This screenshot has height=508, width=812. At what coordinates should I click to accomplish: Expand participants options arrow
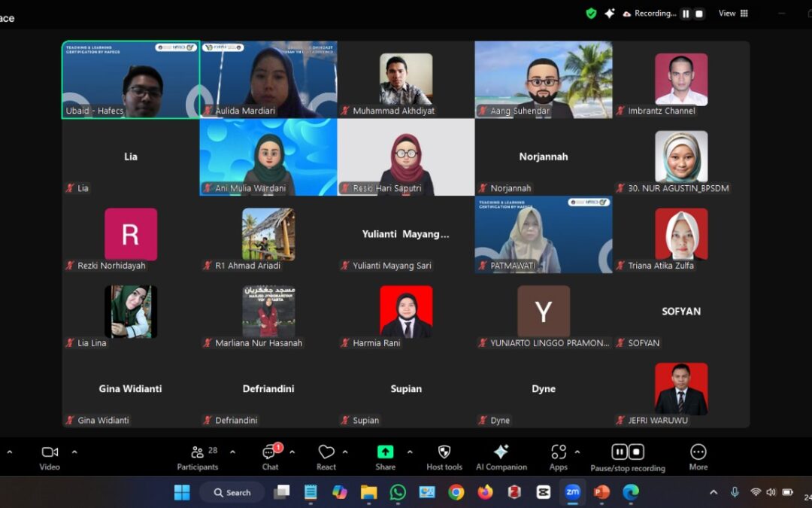pos(232,452)
